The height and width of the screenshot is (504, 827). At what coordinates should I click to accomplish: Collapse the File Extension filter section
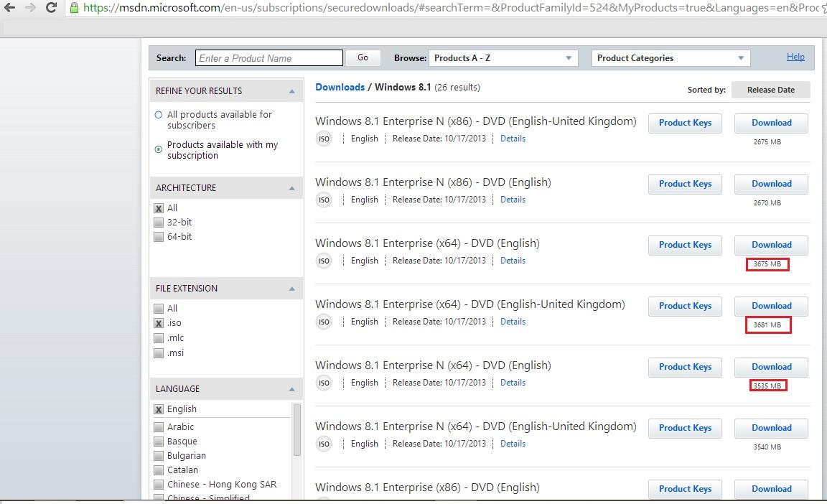pos(291,289)
